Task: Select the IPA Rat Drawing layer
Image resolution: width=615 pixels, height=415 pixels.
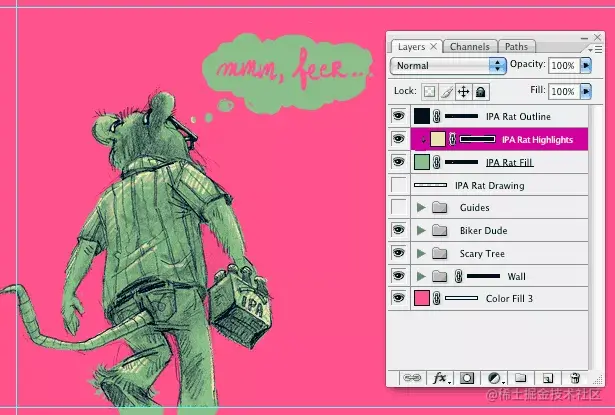Action: [489, 185]
